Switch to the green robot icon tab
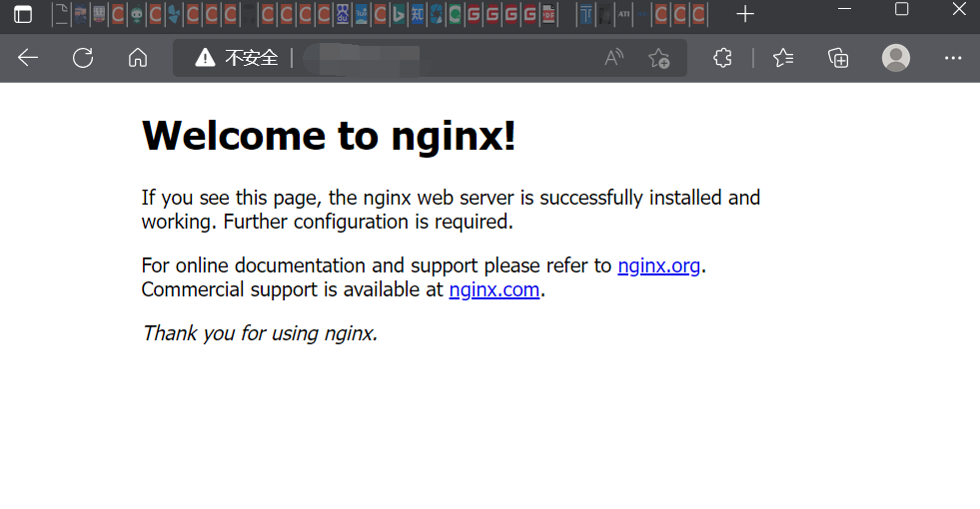 click(136, 14)
